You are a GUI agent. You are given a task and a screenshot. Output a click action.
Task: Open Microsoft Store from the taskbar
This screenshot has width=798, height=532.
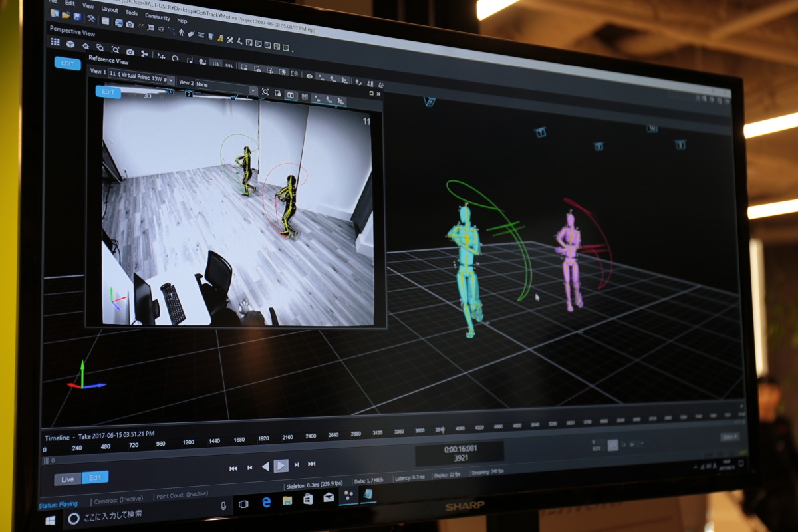[x=308, y=499]
